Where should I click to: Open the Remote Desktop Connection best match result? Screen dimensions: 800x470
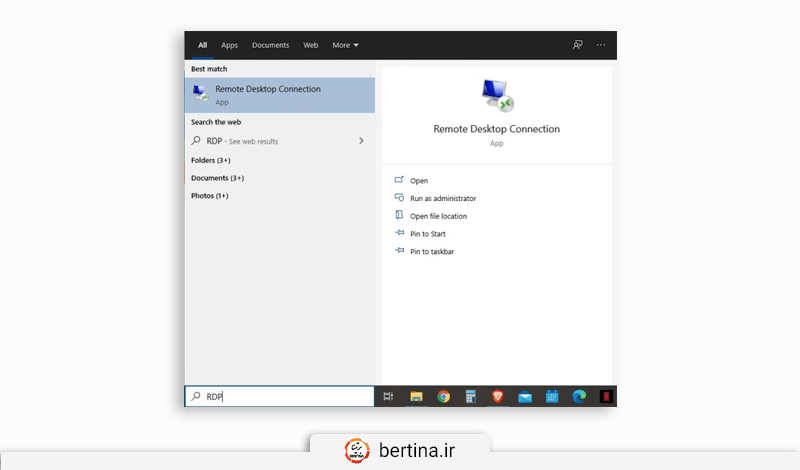click(280, 95)
